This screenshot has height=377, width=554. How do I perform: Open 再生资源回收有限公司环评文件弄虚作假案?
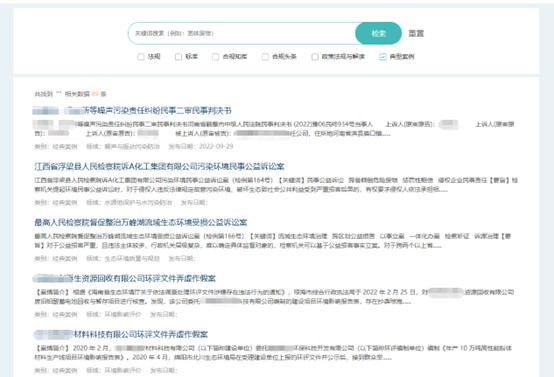[124, 278]
